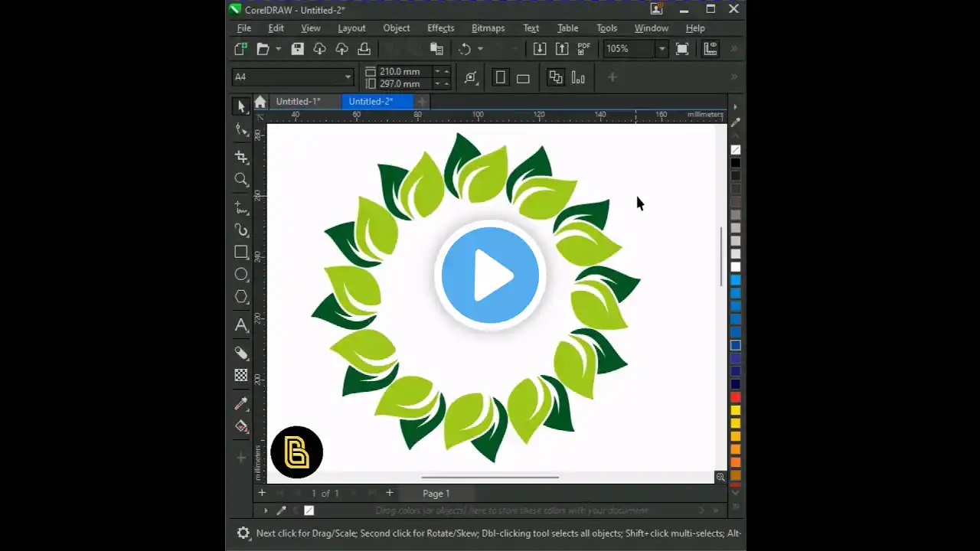The height and width of the screenshot is (551, 980).
Task: Select the Crop tool in the toolbox
Action: [x=241, y=157]
